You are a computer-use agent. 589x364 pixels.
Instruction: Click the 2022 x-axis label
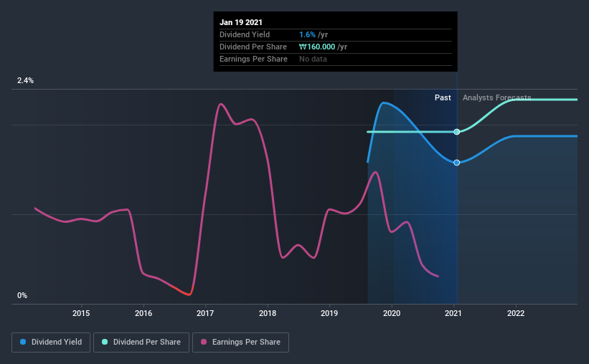pyautogui.click(x=516, y=313)
